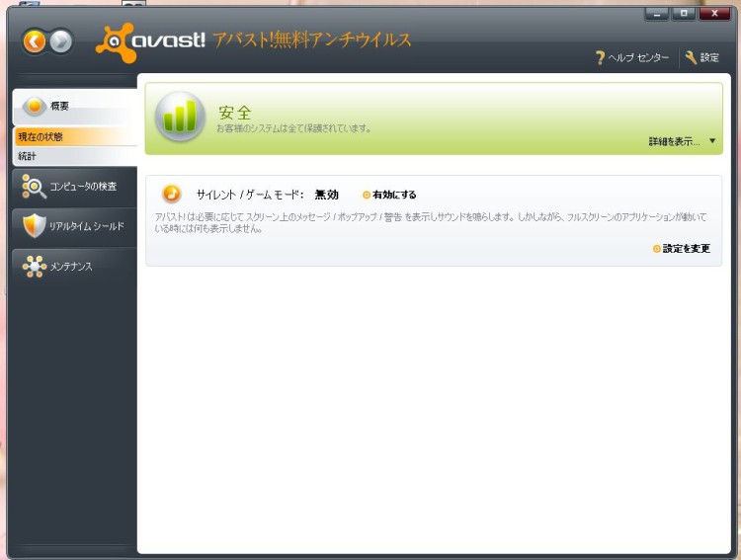Click the 概要 orange orb icon
The height and width of the screenshot is (560, 741).
click(x=35, y=107)
